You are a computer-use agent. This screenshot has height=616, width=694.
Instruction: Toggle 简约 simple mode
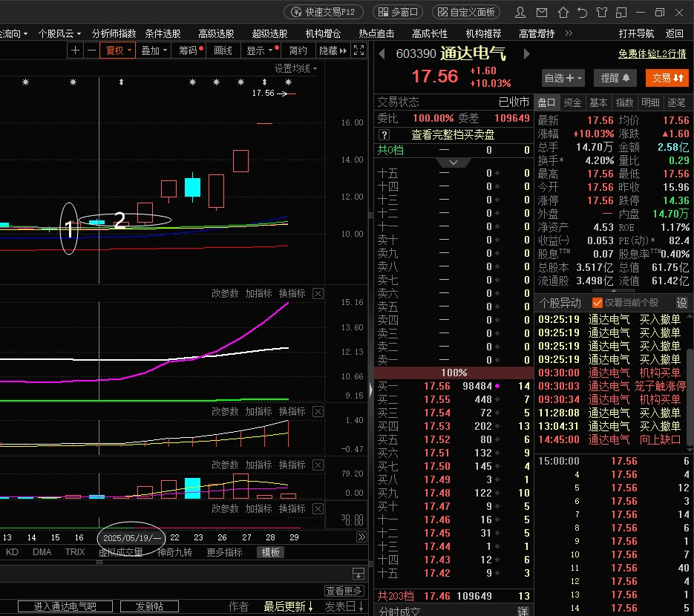pos(298,50)
